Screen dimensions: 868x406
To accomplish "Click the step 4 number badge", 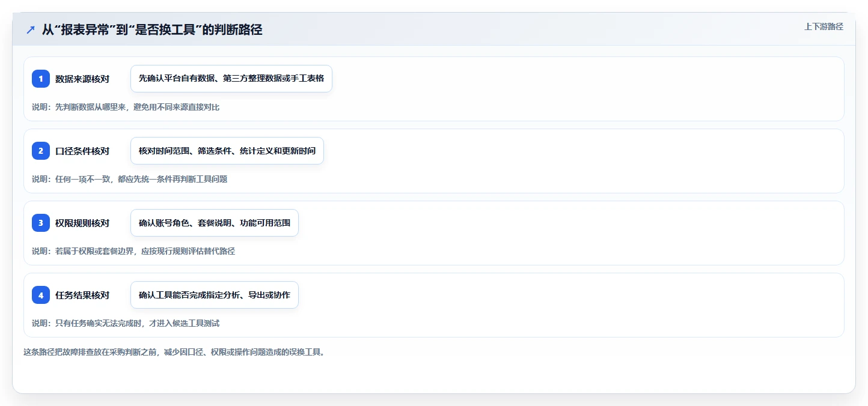I will click(x=41, y=295).
